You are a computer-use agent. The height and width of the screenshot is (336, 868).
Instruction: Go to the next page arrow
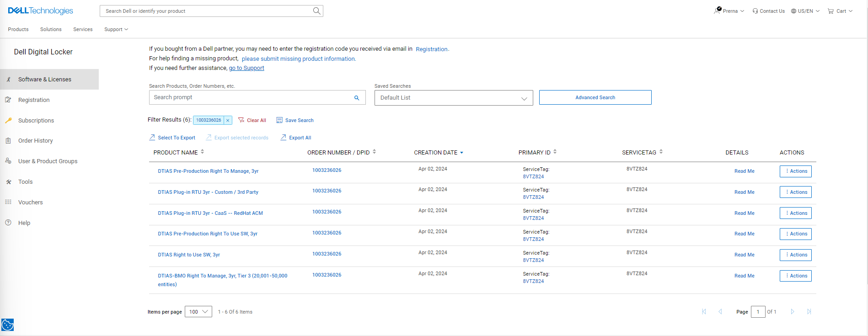click(793, 312)
